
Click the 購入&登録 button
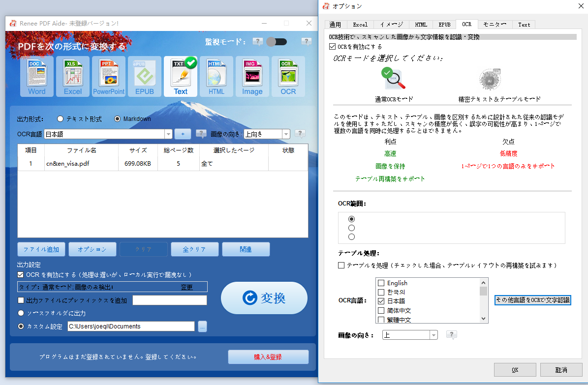pos(268,356)
